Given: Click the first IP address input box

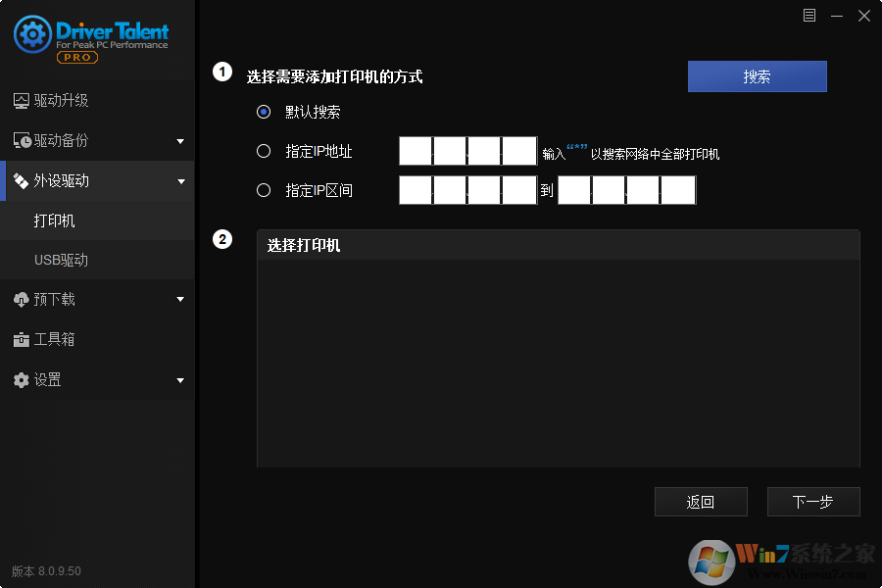Looking at the screenshot, I should [415, 150].
